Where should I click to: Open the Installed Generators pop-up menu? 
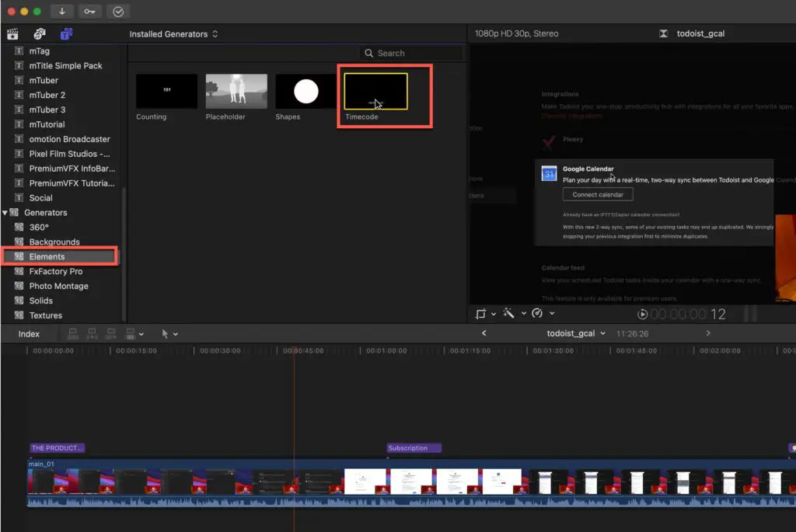click(x=173, y=34)
